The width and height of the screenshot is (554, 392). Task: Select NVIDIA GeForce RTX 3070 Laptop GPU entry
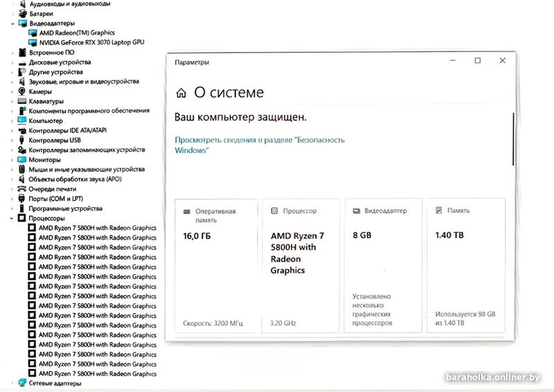[x=92, y=42]
